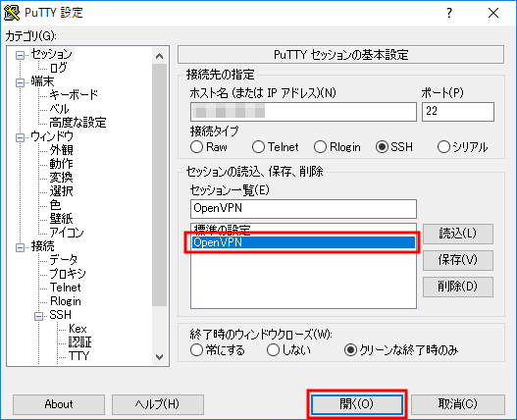The width and height of the screenshot is (517, 420).
Task: Open the 接続 category
Action: coord(42,246)
